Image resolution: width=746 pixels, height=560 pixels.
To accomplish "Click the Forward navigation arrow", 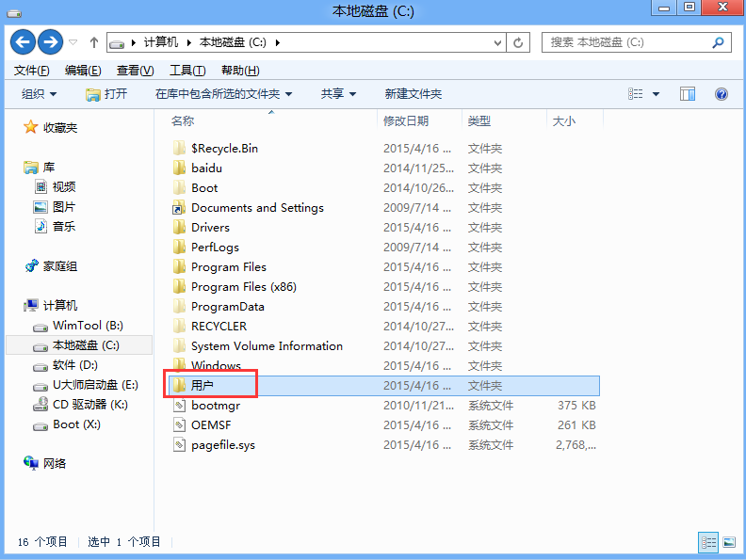I will click(50, 42).
